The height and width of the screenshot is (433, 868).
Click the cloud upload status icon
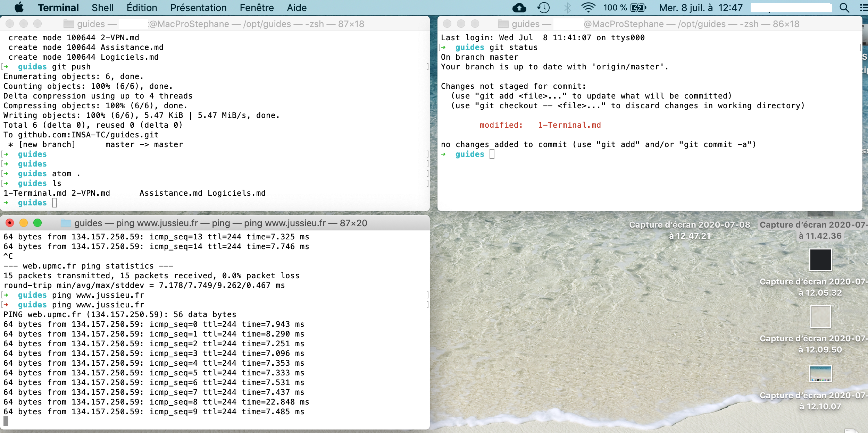519,8
